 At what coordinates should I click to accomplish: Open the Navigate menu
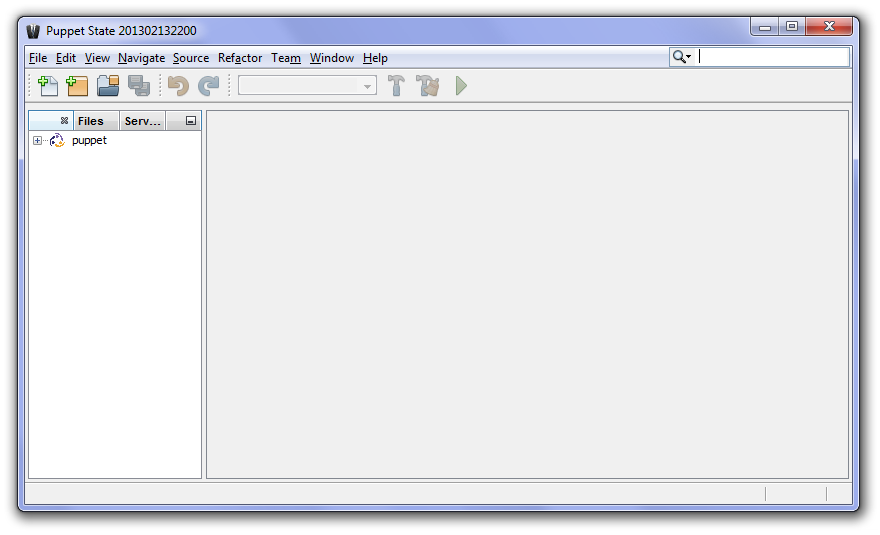(141, 58)
